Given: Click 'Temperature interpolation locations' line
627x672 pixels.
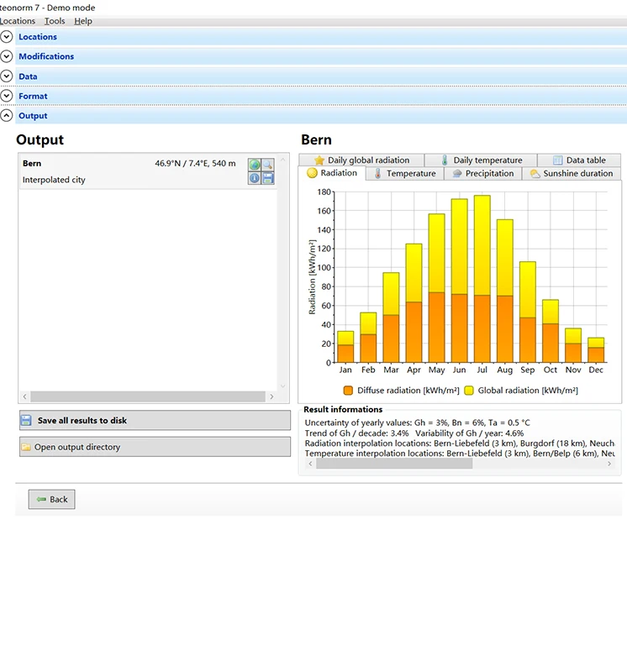Looking at the screenshot, I should [460, 454].
